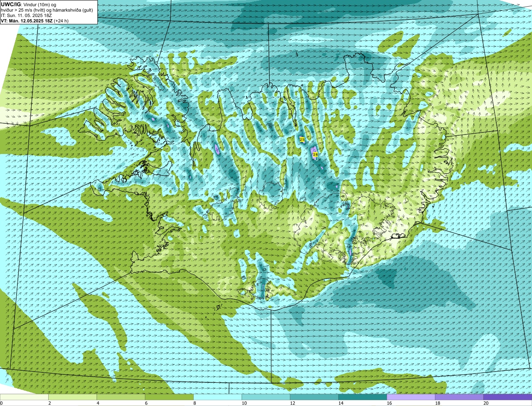Pick the dark purple above-20 m/s swatch
532x406 pixels.
508,397
